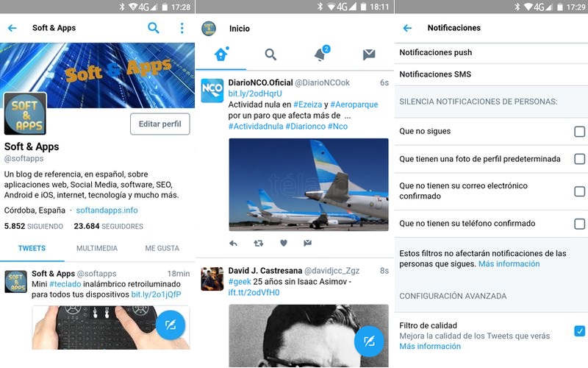Open the #Ezeiza hashtag
This screenshot has width=588, height=368.
point(307,105)
